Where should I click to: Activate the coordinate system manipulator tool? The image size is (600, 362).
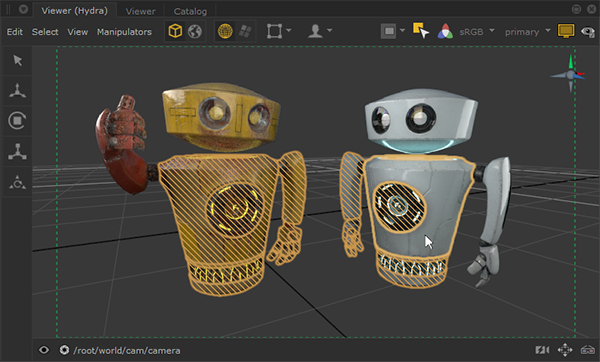point(17,182)
